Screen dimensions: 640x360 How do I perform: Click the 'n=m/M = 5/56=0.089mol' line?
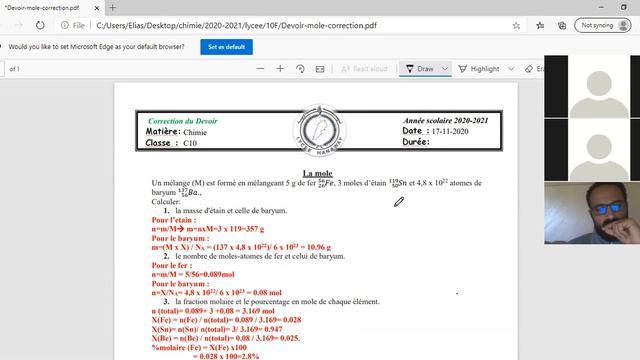[x=193, y=275]
